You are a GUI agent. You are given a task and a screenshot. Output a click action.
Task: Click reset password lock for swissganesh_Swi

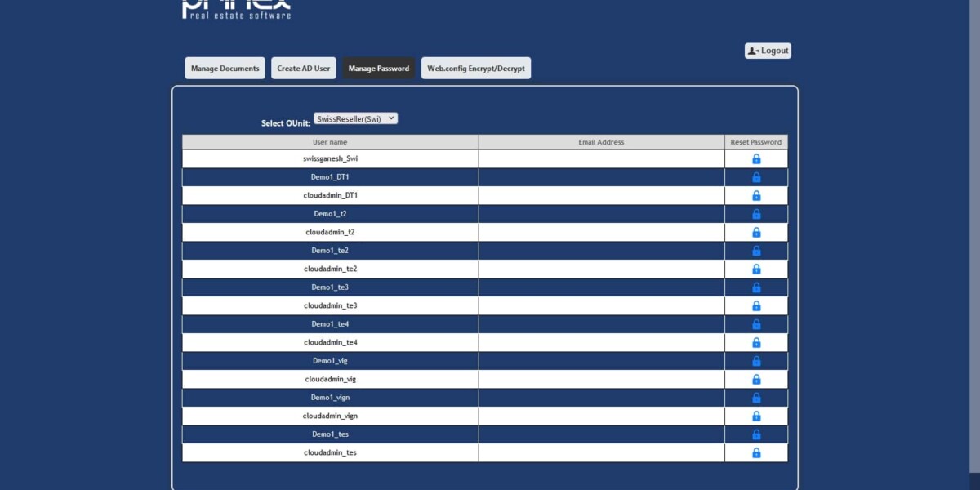click(x=756, y=159)
